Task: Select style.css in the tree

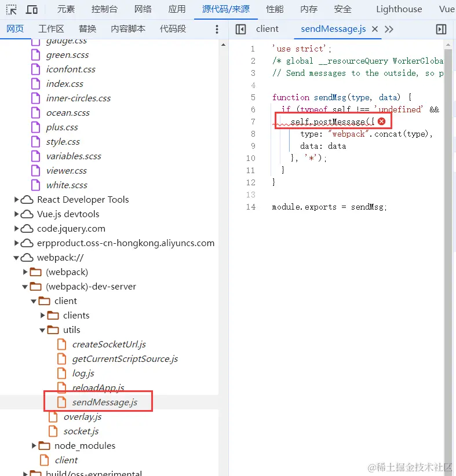Action: pyautogui.click(x=63, y=142)
